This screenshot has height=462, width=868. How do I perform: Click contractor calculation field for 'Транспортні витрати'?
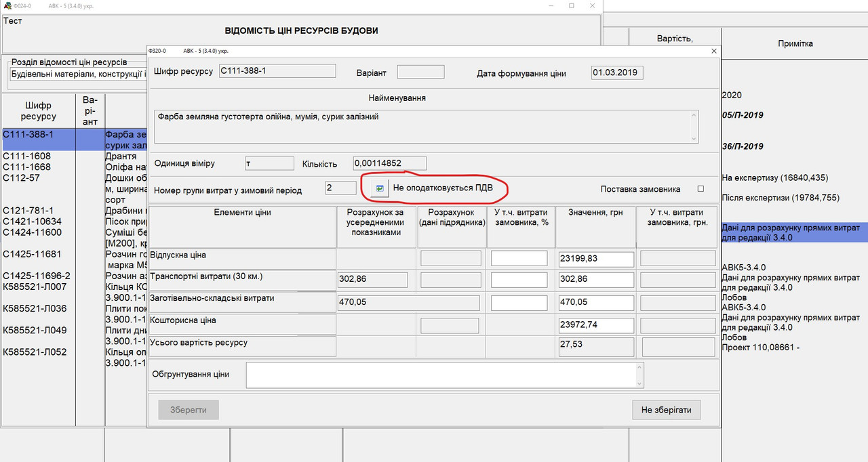[451, 279]
